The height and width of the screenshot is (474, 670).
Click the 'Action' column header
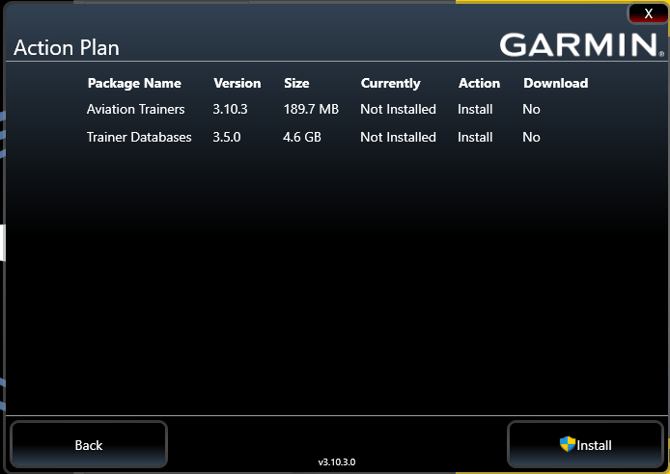(x=479, y=83)
